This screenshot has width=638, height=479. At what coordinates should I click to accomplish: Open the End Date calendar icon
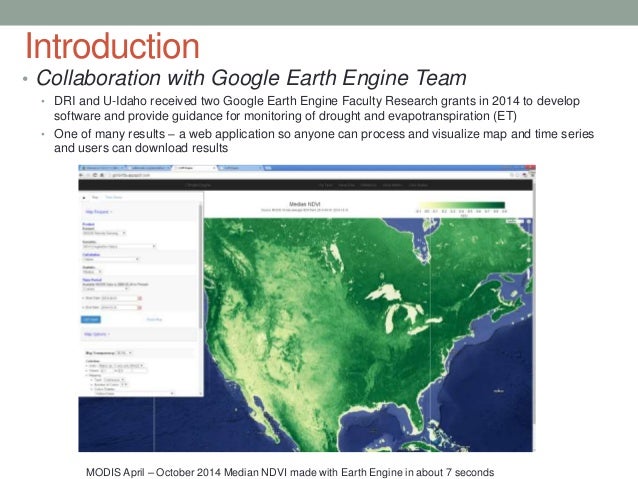click(x=140, y=307)
